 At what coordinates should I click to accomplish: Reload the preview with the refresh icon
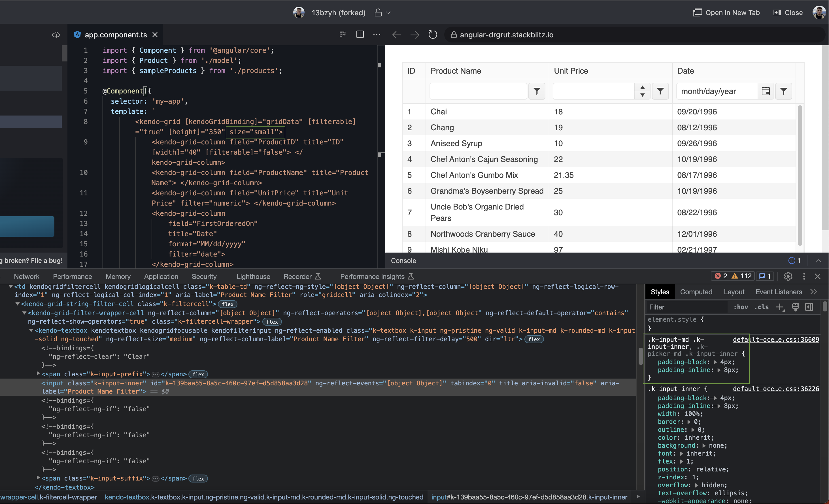[433, 35]
